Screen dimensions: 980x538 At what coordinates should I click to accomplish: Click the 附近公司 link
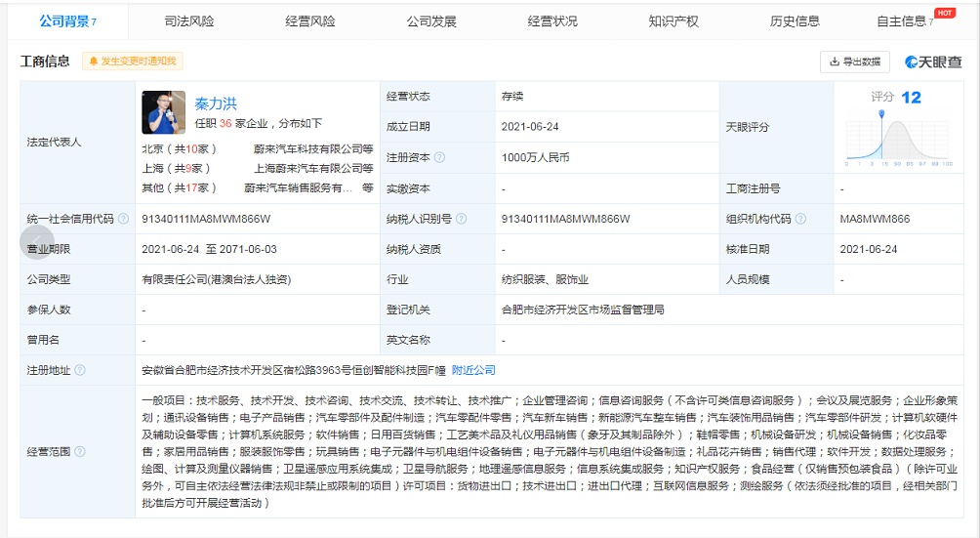(x=473, y=370)
